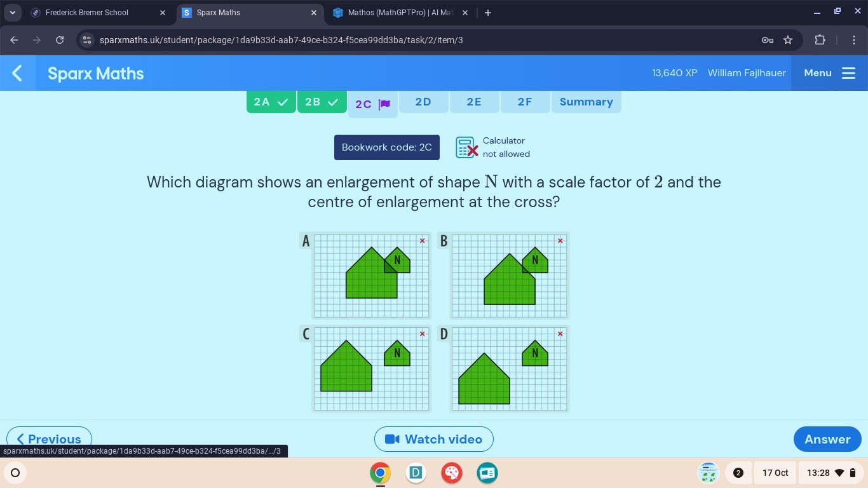
Task: Go to completed task 2A
Action: (x=271, y=102)
